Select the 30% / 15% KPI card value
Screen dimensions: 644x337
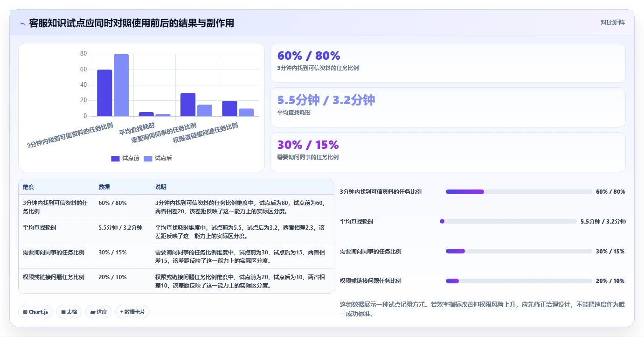point(308,145)
